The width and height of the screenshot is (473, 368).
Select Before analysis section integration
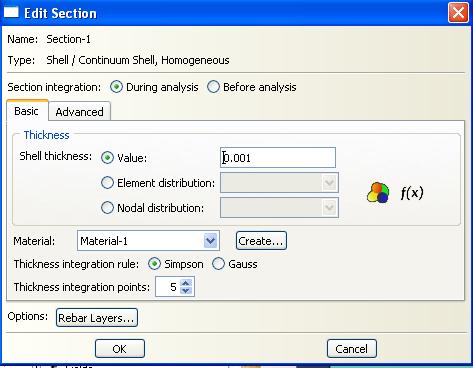[213, 87]
